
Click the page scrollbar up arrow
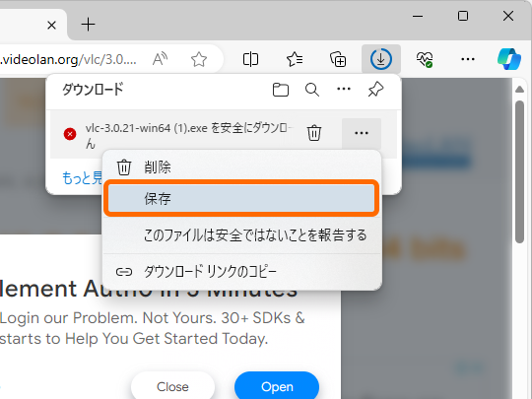pyautogui.click(x=519, y=90)
